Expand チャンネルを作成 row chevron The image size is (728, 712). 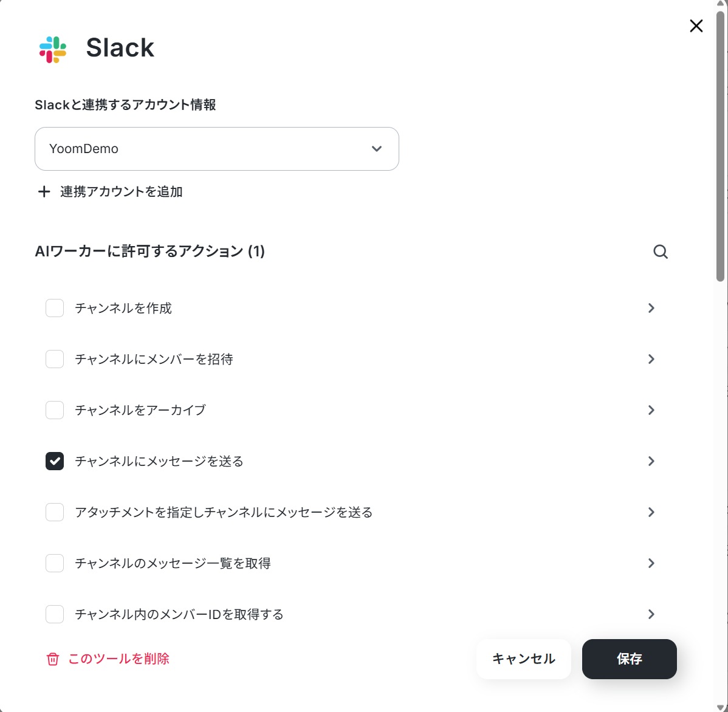(651, 308)
